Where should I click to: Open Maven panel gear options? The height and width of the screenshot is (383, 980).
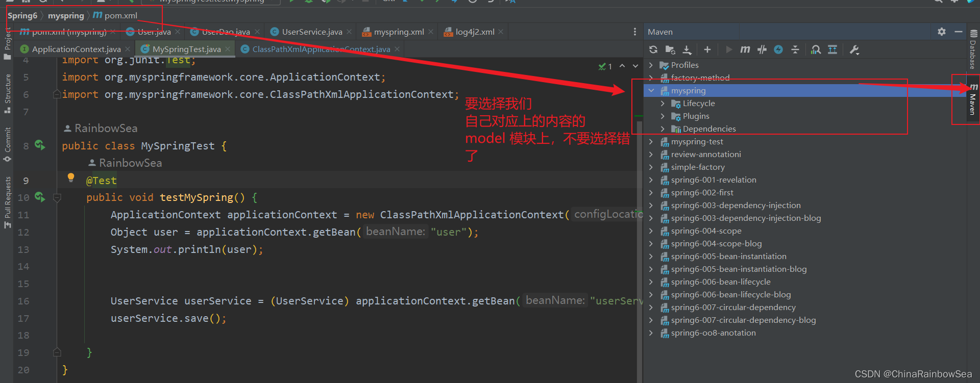click(x=942, y=32)
